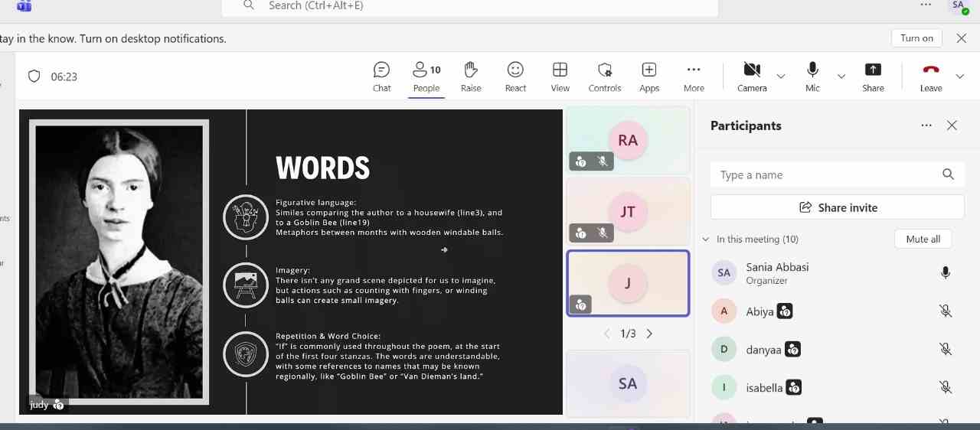Open the Chat panel
Image resolution: width=980 pixels, height=430 pixels.
(381, 77)
